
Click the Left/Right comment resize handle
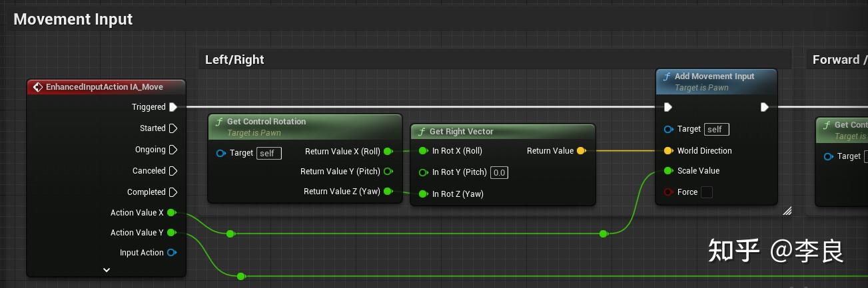pos(787,211)
